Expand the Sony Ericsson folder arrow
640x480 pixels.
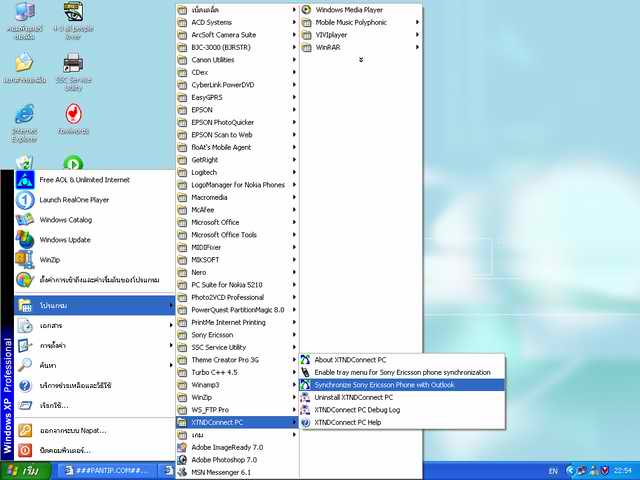pos(294,335)
